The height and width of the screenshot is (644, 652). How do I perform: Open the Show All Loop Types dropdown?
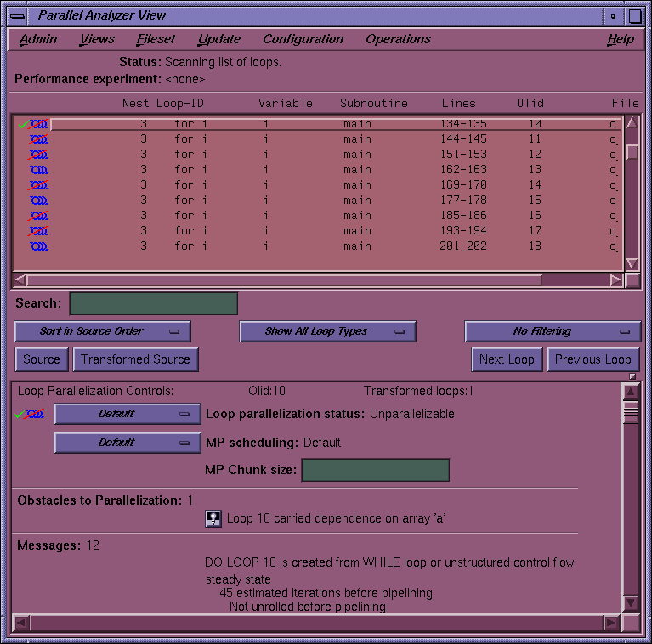(327, 331)
